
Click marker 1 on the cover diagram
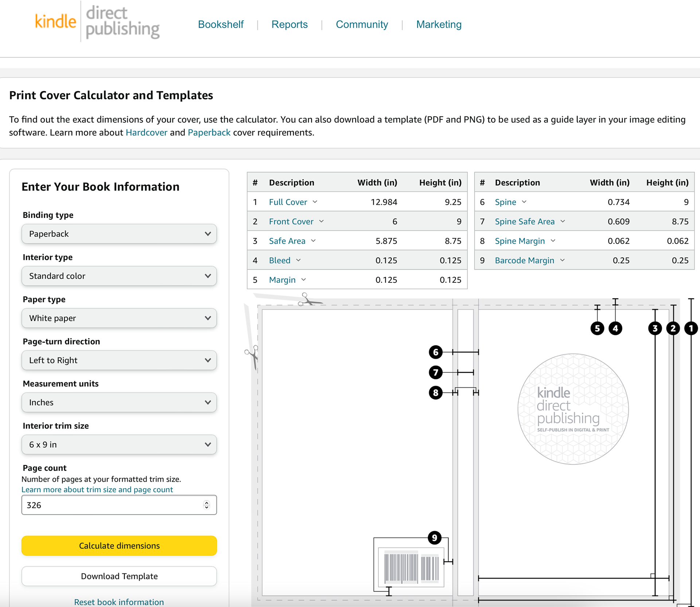691,328
